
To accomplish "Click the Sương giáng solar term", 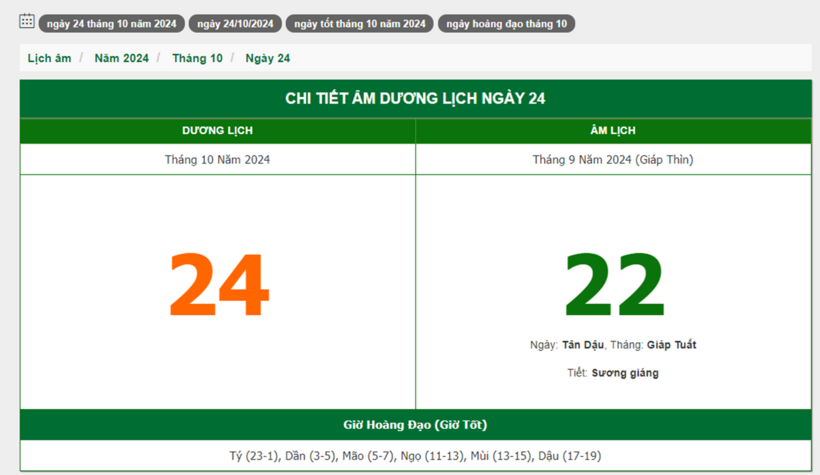I will (625, 373).
